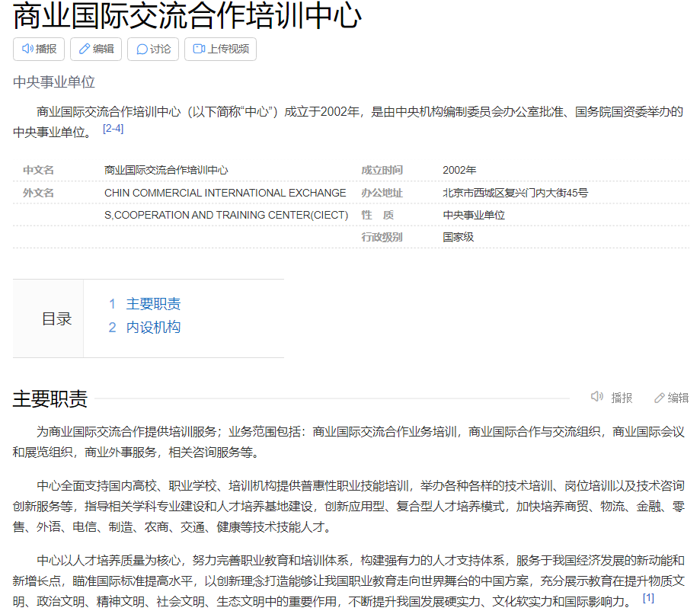Click the address 北京市西城区复兴门内大街45号
Viewport: 700px width, 611px height.
pyautogui.click(x=515, y=193)
